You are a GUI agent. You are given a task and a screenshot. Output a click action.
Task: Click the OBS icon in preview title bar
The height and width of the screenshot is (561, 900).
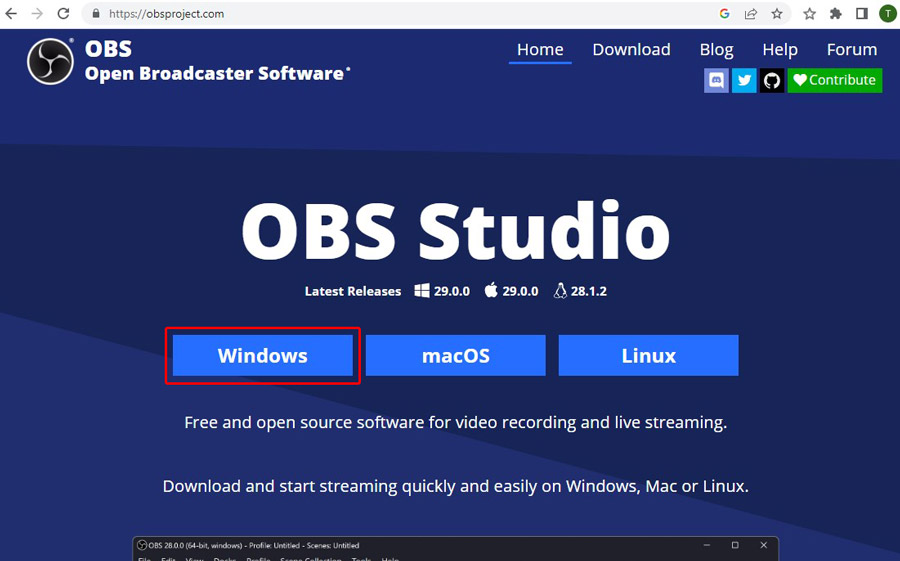(x=142, y=545)
